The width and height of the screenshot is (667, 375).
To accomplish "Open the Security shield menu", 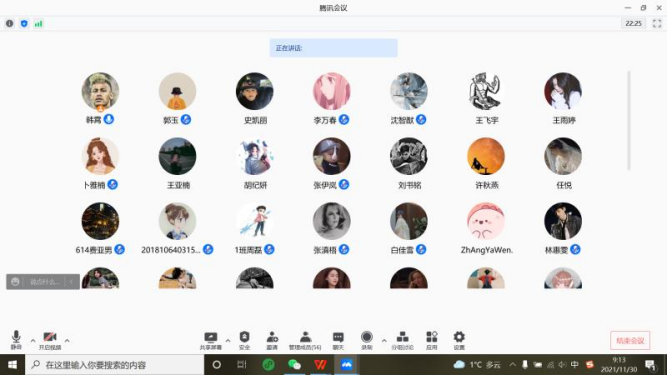I will point(245,341).
